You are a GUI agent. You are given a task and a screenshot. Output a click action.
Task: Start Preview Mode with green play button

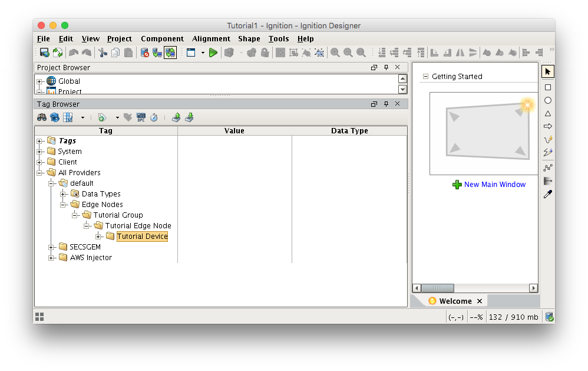pos(213,52)
